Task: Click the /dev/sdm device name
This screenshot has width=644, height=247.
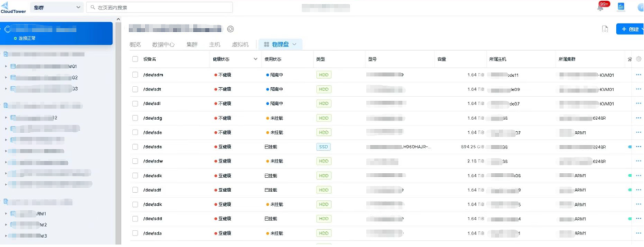Action: point(153,75)
